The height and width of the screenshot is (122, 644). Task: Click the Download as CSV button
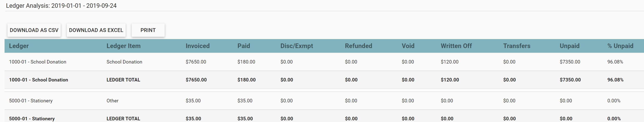[34, 30]
